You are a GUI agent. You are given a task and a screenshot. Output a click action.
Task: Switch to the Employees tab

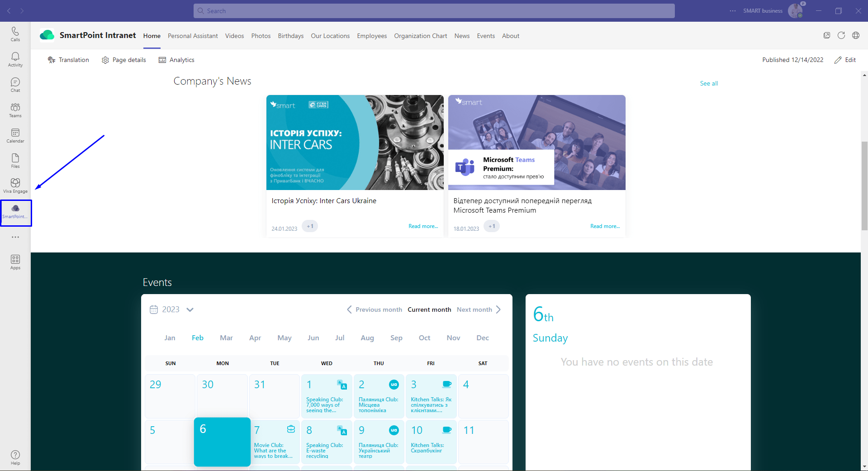point(371,36)
